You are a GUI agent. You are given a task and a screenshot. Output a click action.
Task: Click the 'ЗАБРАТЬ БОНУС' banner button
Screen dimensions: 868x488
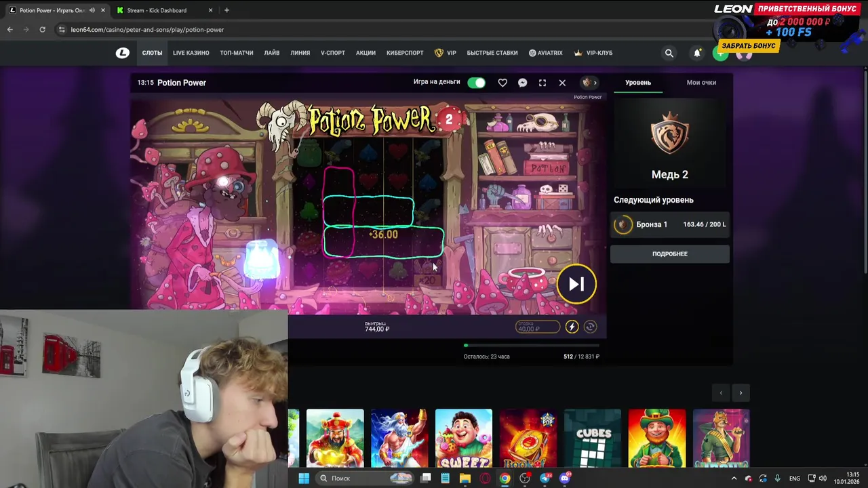click(x=749, y=46)
